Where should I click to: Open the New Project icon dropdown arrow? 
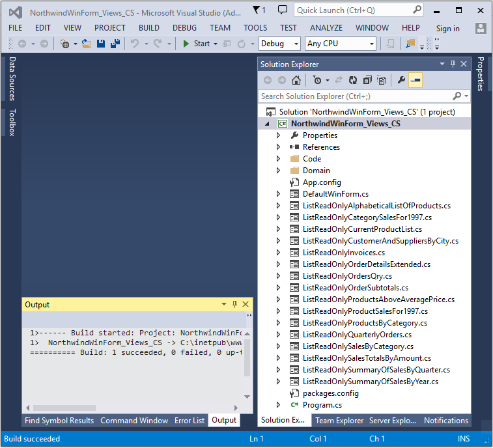coord(76,44)
